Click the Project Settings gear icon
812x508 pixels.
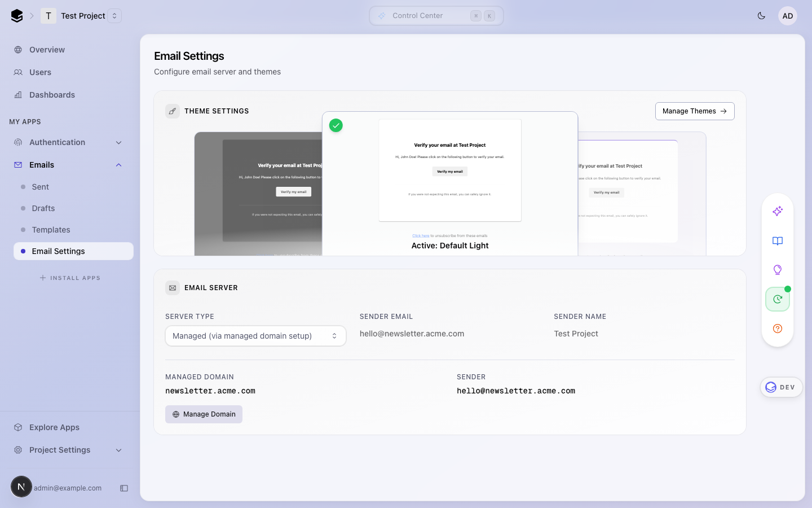[x=18, y=450]
